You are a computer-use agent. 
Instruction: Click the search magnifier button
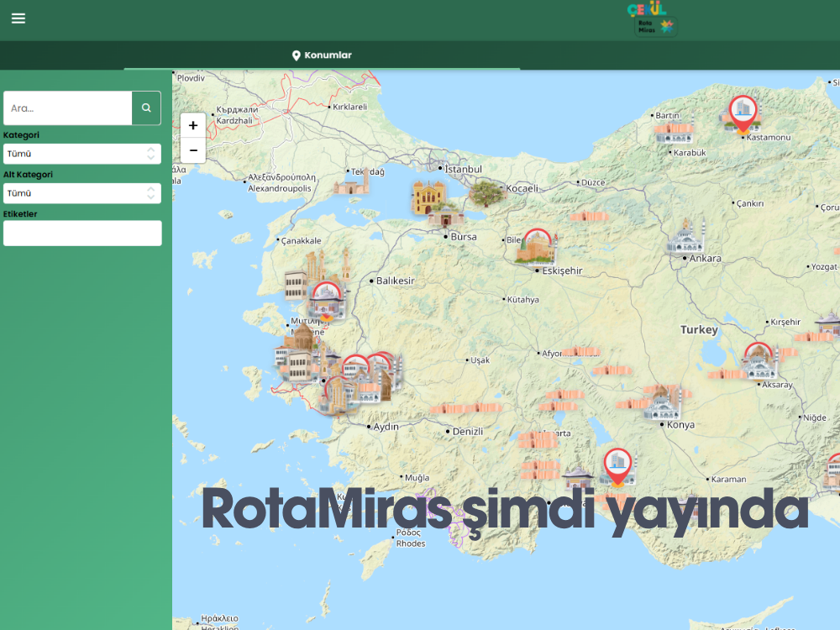point(146,108)
